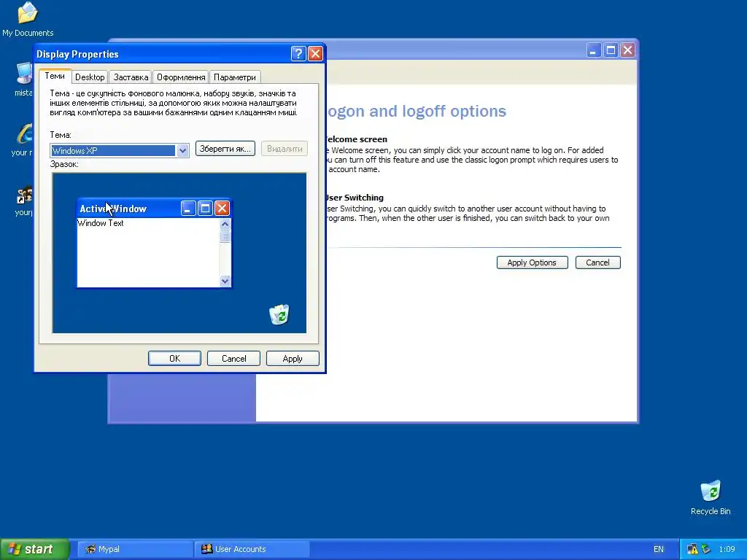The image size is (747, 560).
Task: Select the monkey shortcut icon on desktop
Action: tap(24, 195)
